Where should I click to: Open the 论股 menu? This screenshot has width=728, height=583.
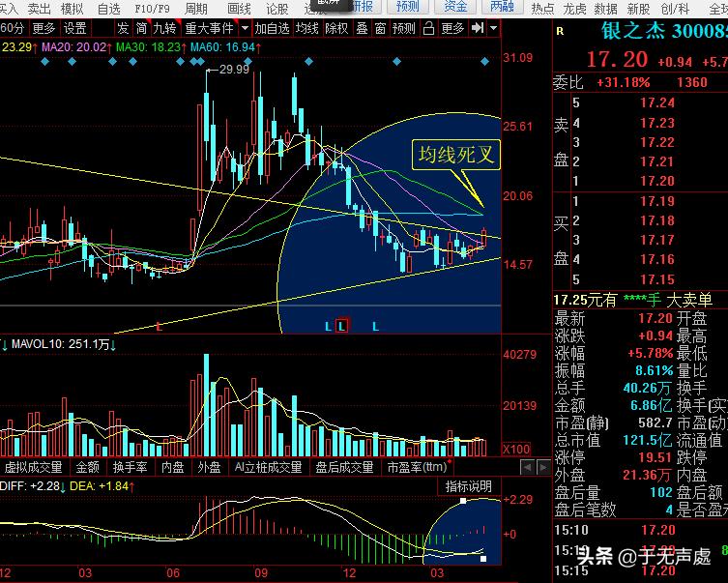277,9
